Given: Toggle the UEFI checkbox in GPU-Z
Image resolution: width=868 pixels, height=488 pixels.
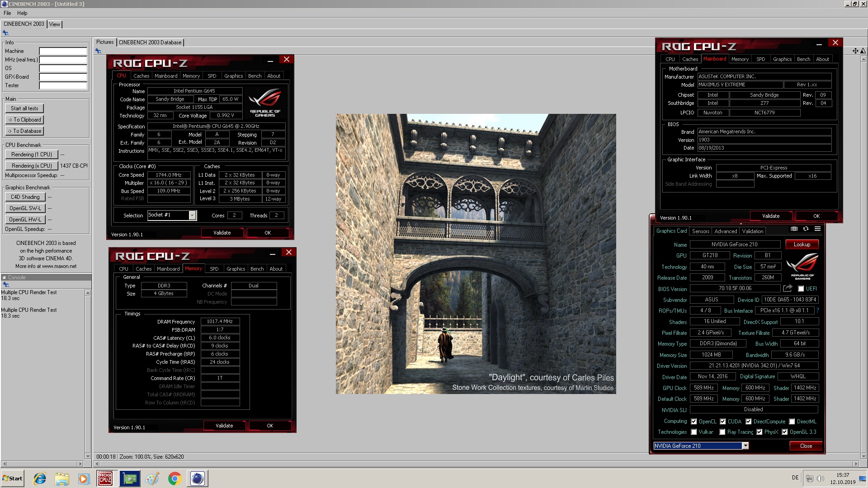Looking at the screenshot, I should pyautogui.click(x=801, y=289).
